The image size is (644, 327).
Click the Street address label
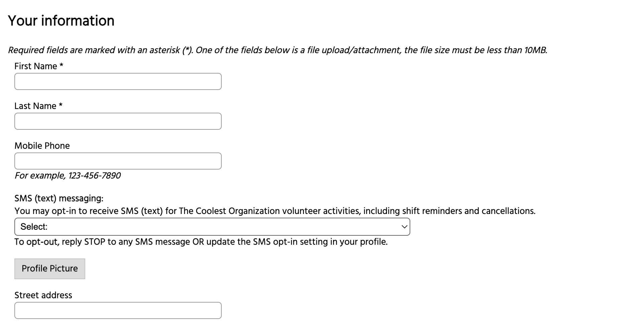[x=43, y=295]
